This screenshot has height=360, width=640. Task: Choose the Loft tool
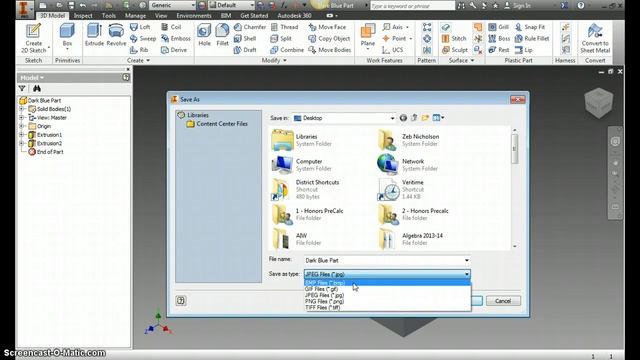pos(140,27)
